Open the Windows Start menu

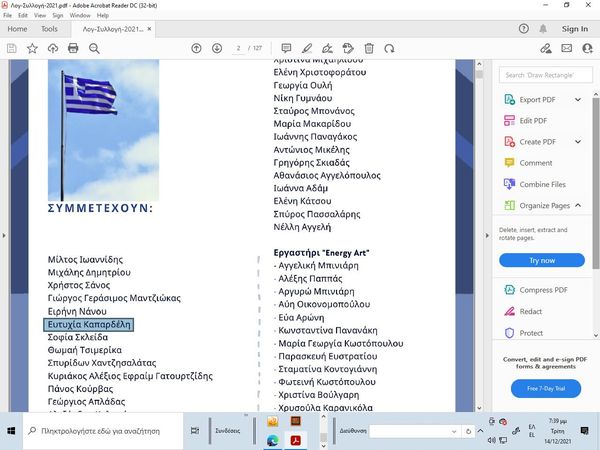(x=11, y=431)
